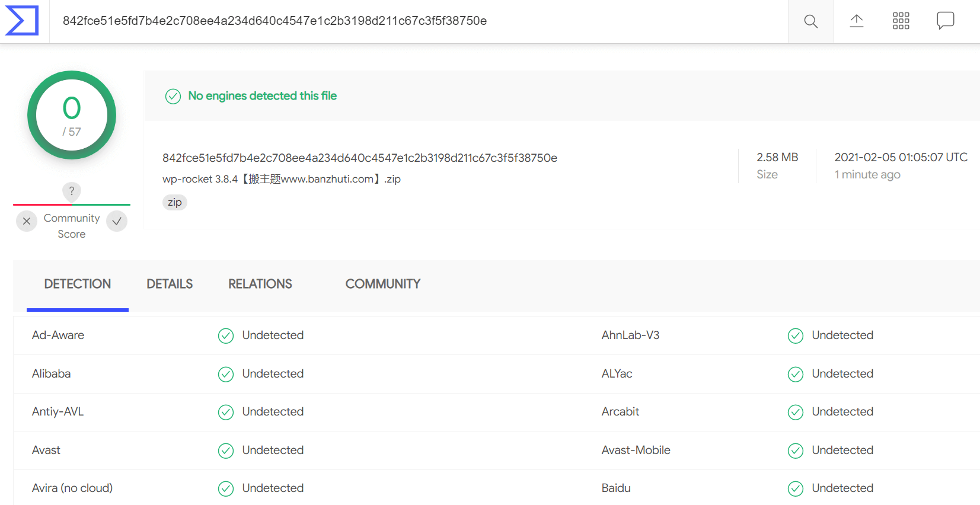Click the VirusTotal sigma logo
The width and height of the screenshot is (980, 505).
[x=22, y=21]
